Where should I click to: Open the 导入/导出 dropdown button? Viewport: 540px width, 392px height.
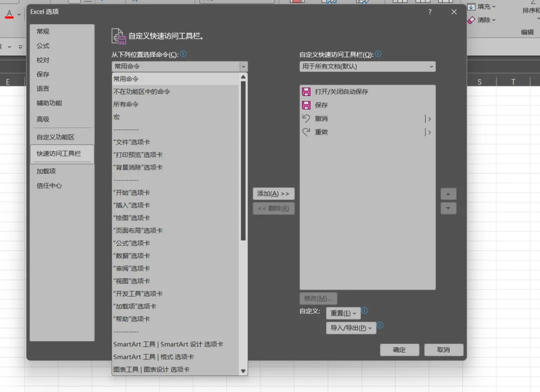[x=351, y=328]
